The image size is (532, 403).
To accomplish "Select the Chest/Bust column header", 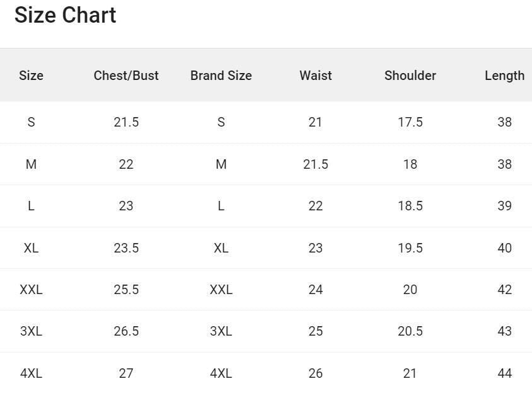I will coord(126,76).
